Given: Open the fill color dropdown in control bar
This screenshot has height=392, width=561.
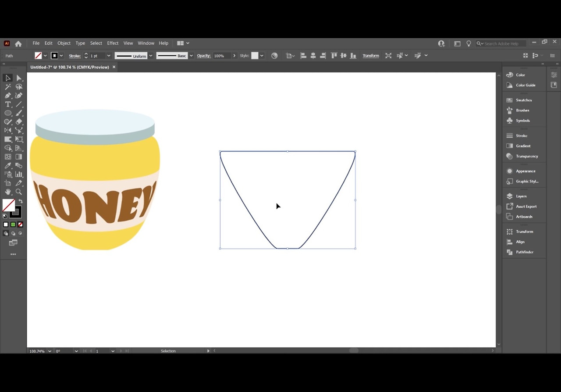Looking at the screenshot, I should pyautogui.click(x=45, y=56).
